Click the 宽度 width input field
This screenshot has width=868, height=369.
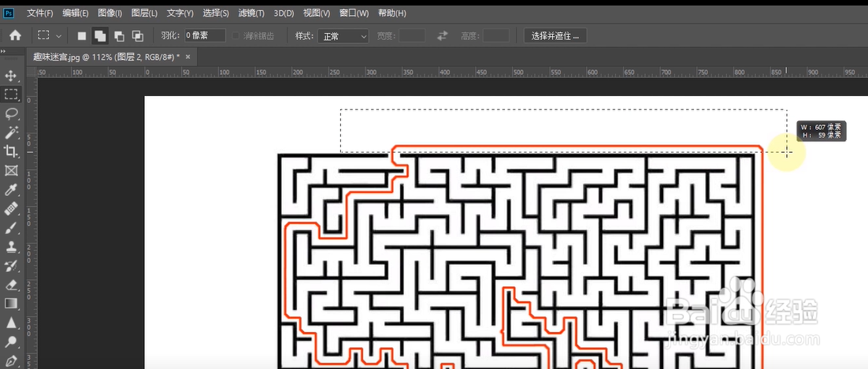(x=412, y=36)
